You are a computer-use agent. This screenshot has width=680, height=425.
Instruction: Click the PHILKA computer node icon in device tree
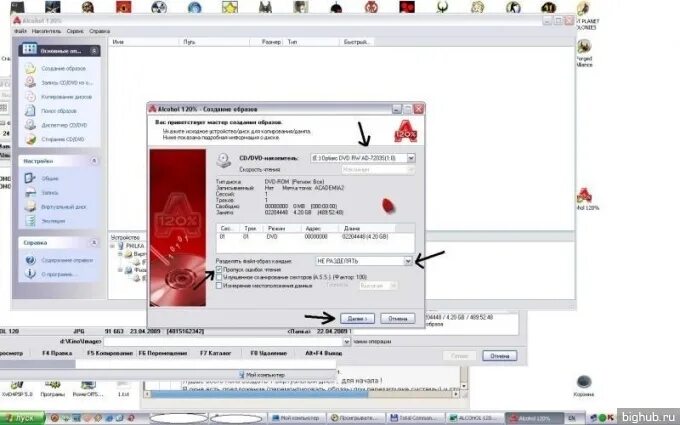121,246
